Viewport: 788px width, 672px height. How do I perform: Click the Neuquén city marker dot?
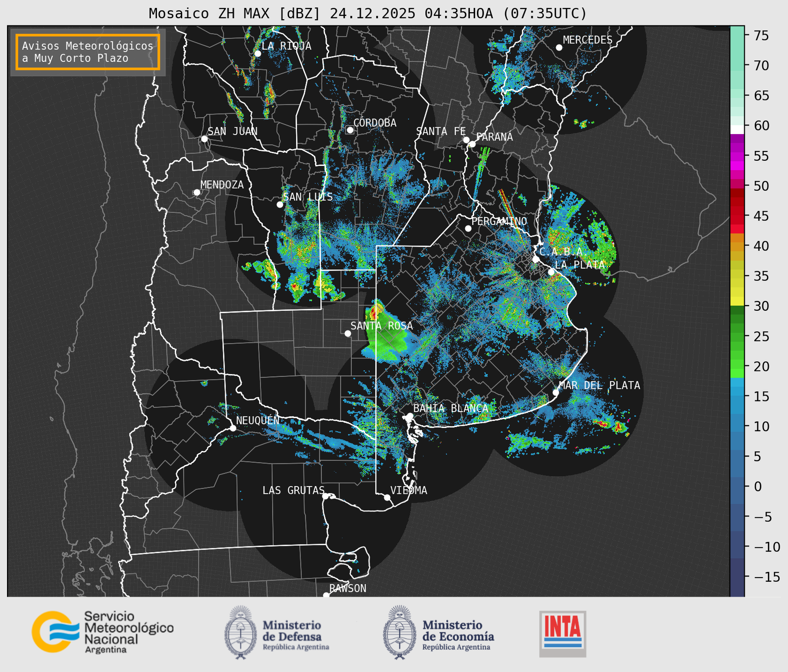click(x=233, y=428)
